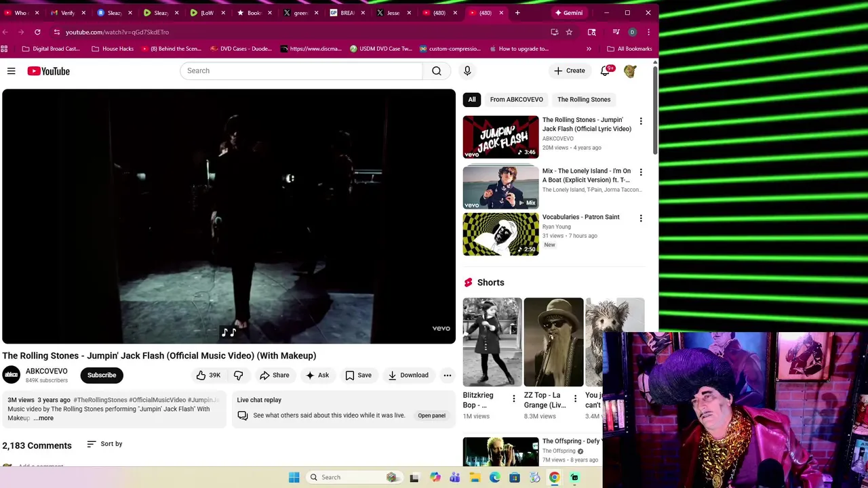Select the All filter chip
The width and height of the screenshot is (868, 488).
pyautogui.click(x=472, y=100)
